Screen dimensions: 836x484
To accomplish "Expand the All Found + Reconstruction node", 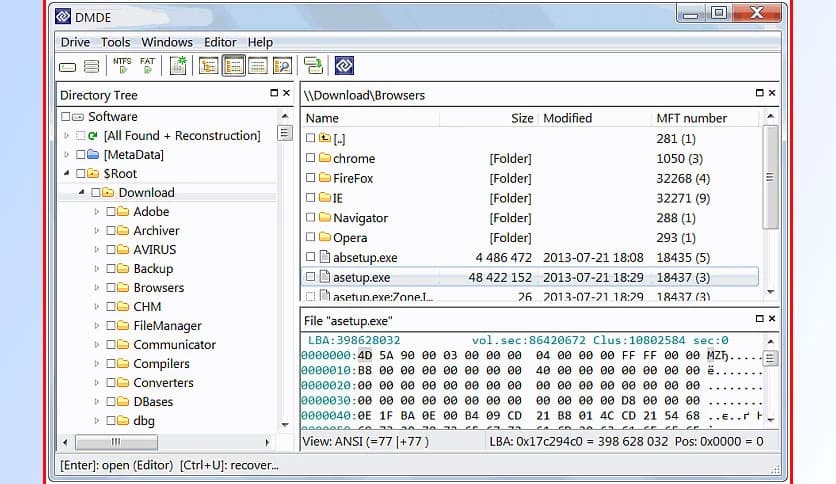I will [x=67, y=135].
